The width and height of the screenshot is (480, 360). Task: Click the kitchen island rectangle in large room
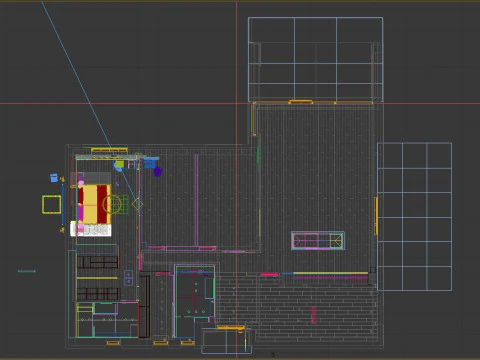(318, 241)
